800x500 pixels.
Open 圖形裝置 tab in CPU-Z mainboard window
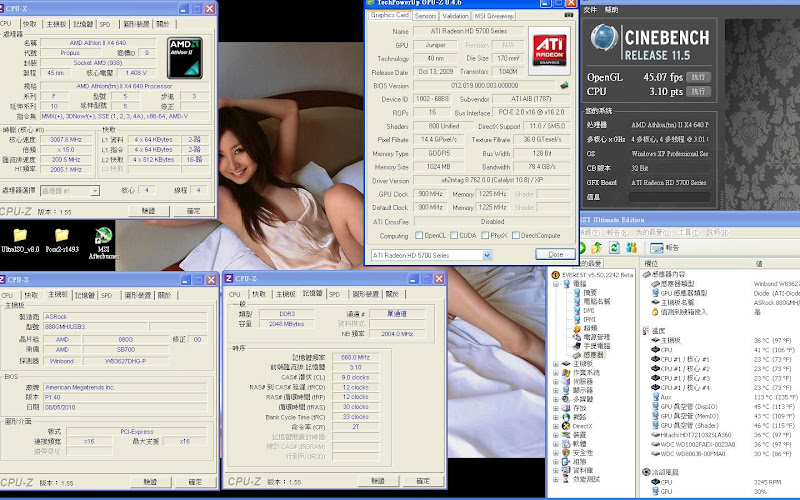coord(138,295)
